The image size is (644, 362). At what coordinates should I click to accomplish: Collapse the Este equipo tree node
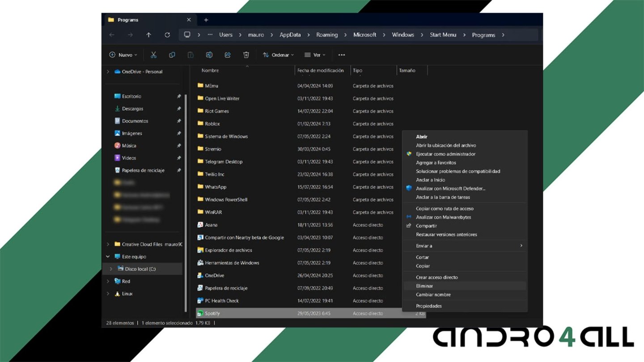pos(108,257)
